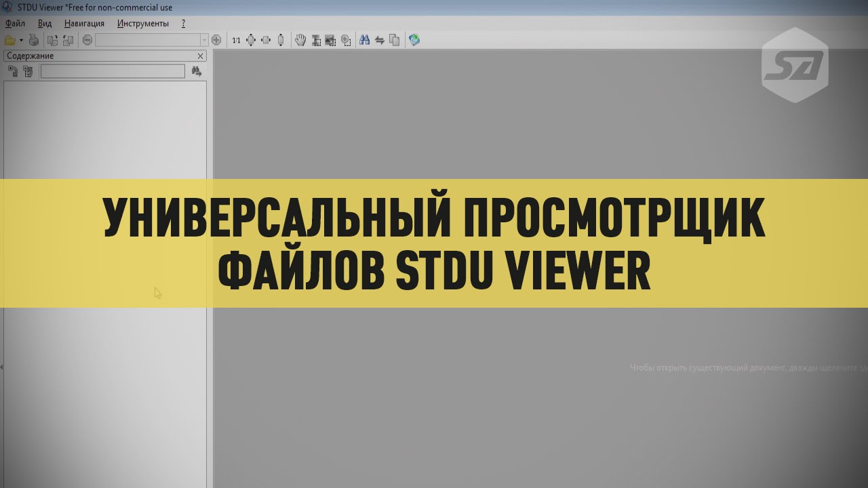
Task: Select the image selection tool
Action: pyautogui.click(x=331, y=41)
